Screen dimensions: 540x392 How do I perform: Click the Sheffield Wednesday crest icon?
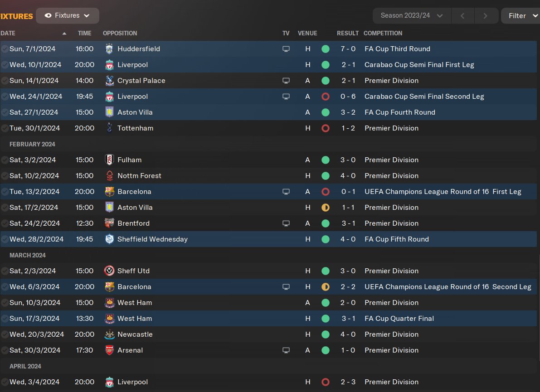[x=109, y=239]
